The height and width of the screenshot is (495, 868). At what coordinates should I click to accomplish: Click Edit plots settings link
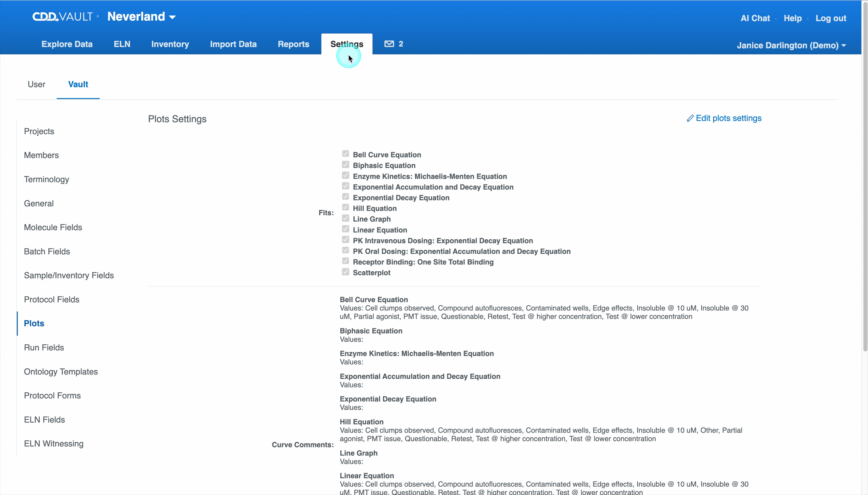[729, 118]
